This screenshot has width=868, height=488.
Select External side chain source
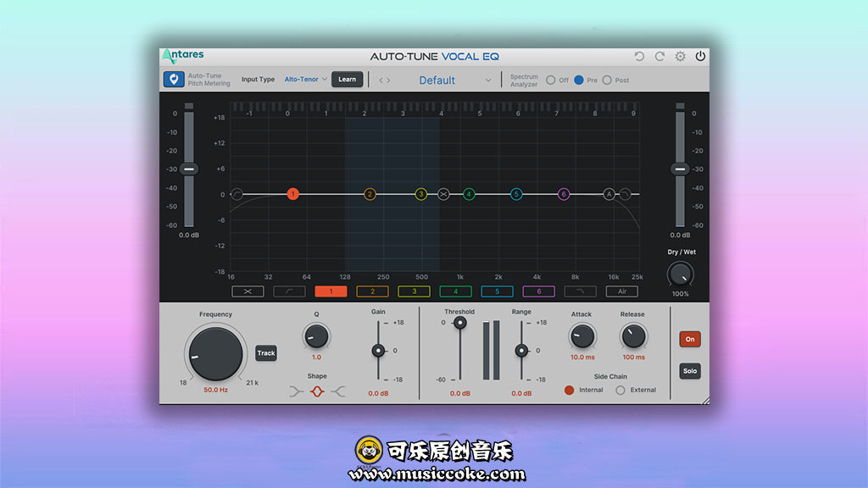[x=620, y=390]
